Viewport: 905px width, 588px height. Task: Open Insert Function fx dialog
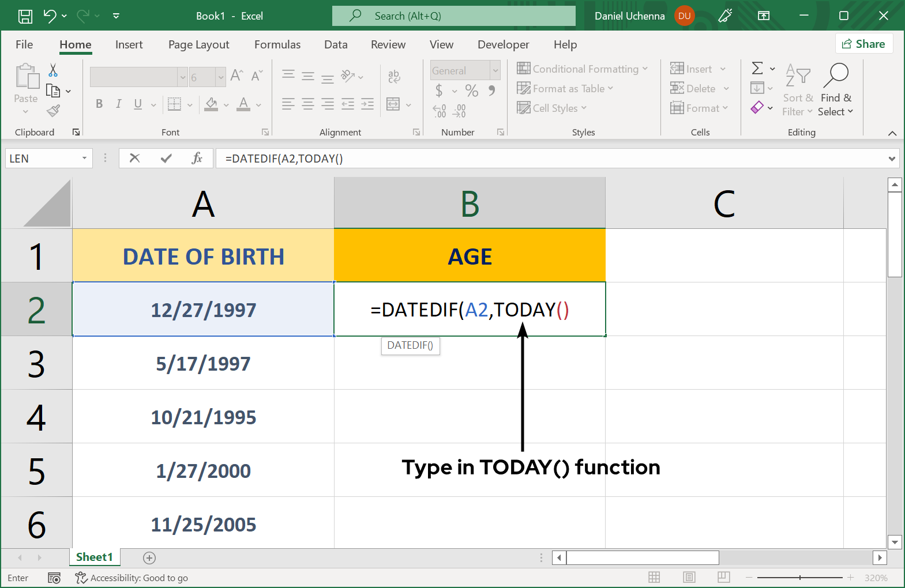pyautogui.click(x=197, y=158)
